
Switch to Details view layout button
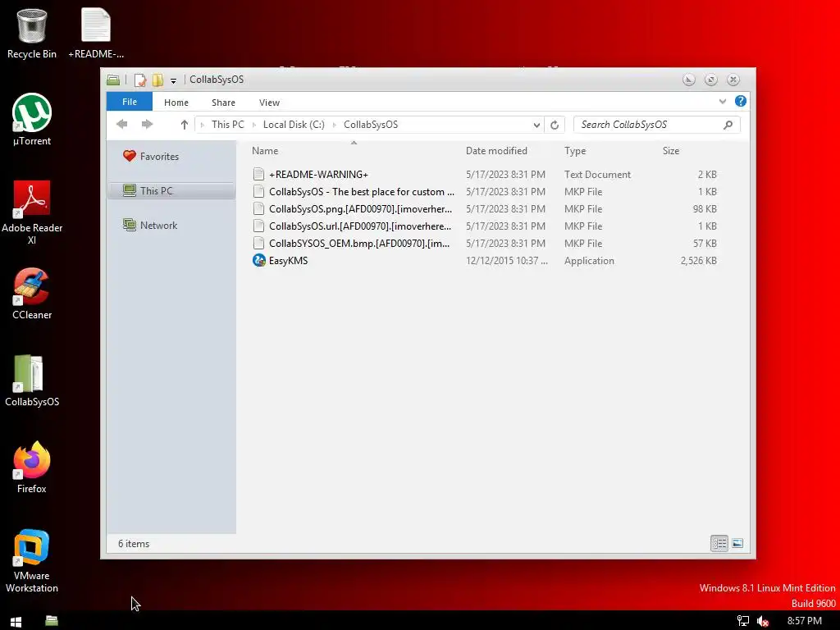point(719,543)
